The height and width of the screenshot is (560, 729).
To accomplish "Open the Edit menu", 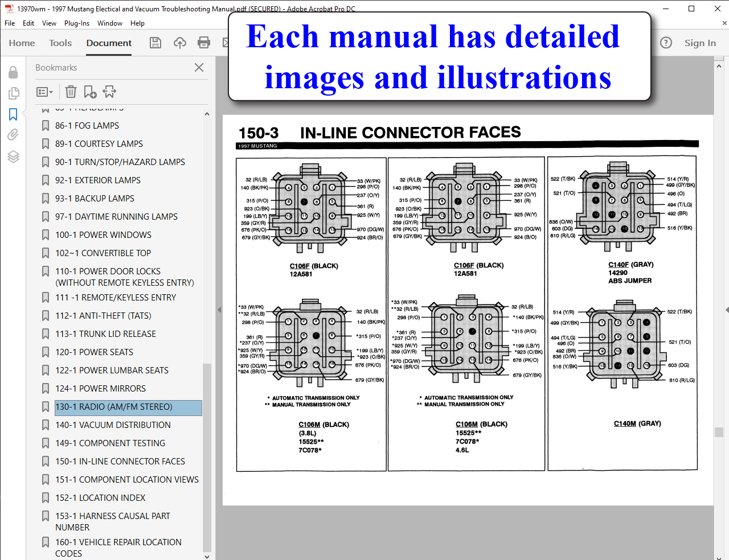I will coord(28,23).
